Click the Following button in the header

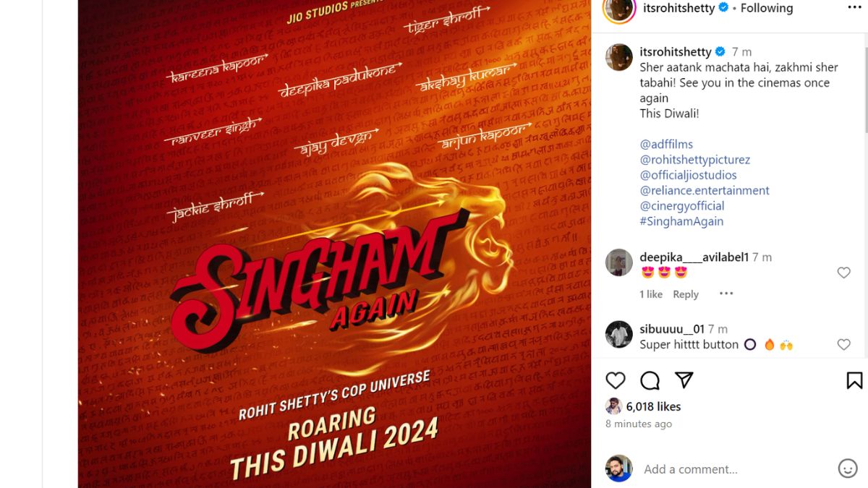(x=767, y=8)
